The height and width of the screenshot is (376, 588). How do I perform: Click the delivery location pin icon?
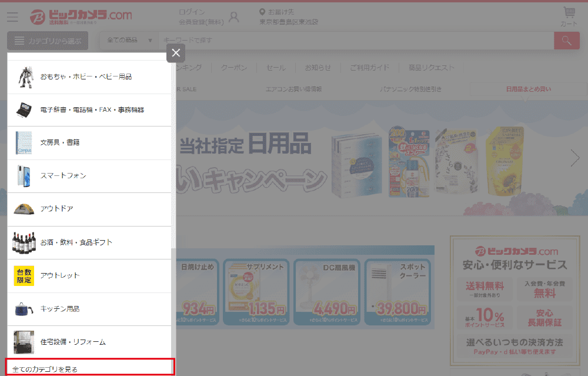tap(262, 12)
